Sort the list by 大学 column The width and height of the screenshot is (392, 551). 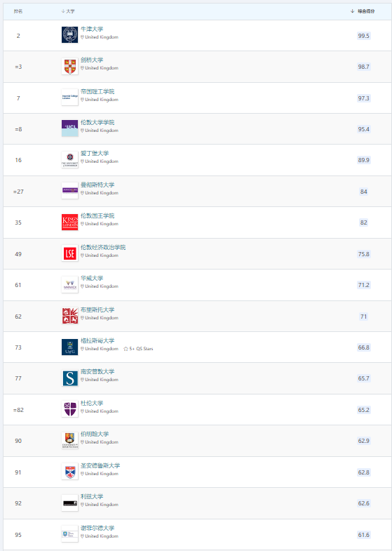(x=68, y=11)
